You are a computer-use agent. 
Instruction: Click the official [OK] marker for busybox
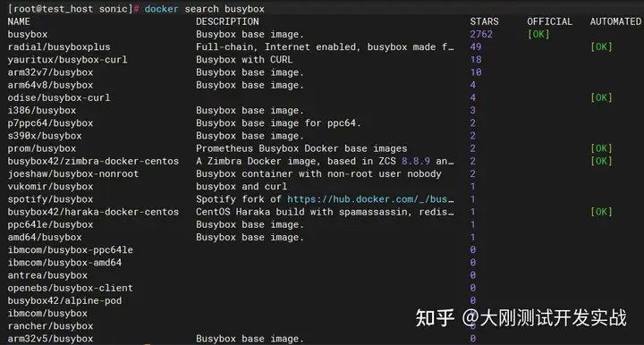click(x=538, y=34)
